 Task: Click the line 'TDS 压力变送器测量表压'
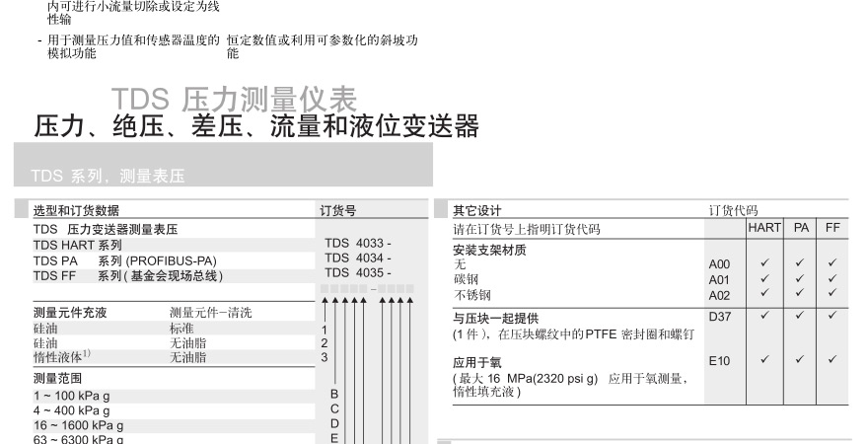coord(106,229)
